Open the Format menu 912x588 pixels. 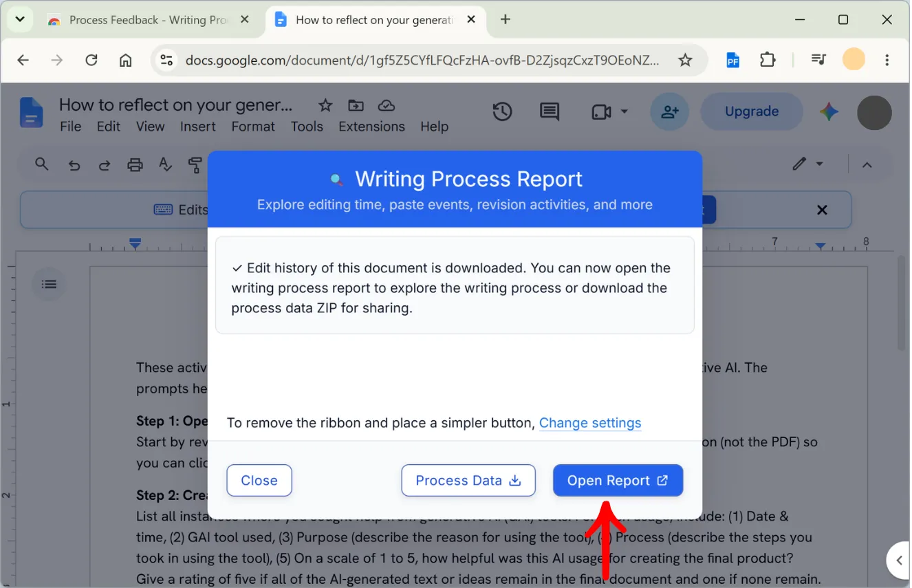point(253,127)
